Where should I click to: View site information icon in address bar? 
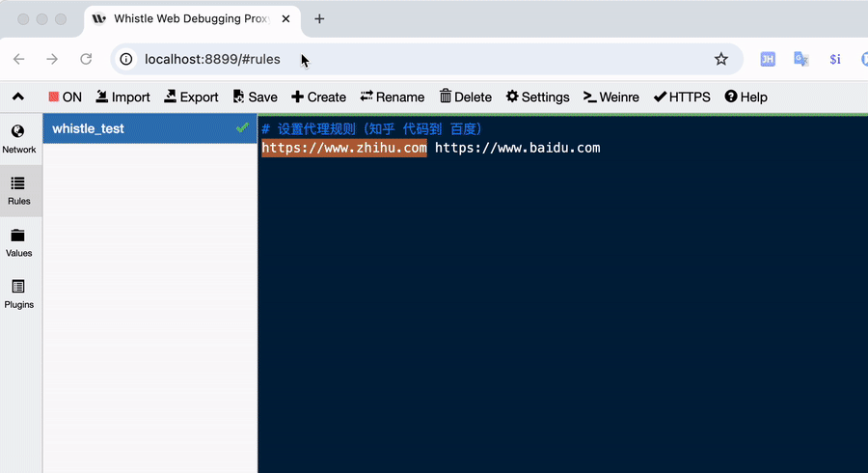(126, 59)
